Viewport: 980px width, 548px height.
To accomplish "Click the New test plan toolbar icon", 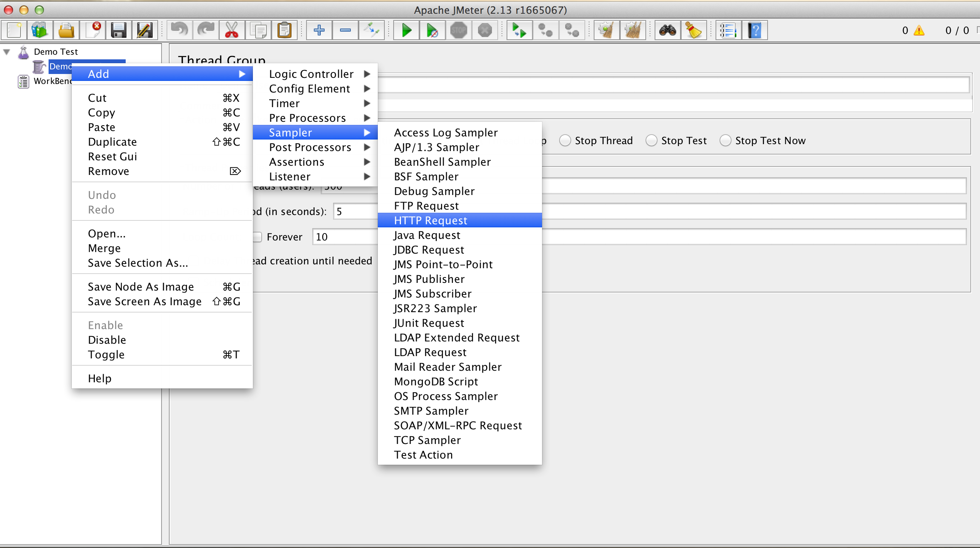I will pyautogui.click(x=14, y=30).
